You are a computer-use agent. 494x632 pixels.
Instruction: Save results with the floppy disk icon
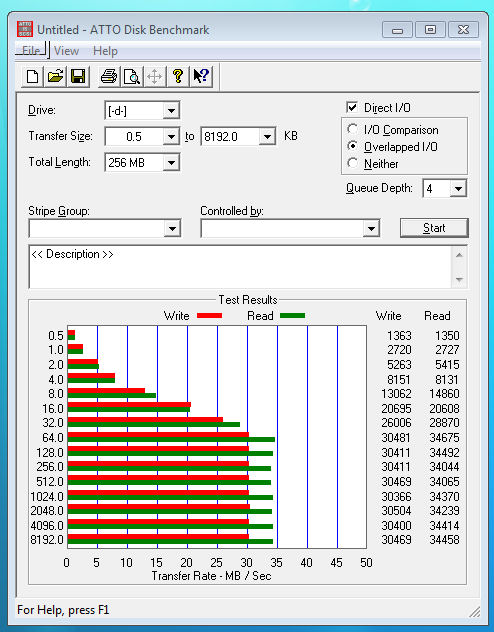click(x=78, y=76)
